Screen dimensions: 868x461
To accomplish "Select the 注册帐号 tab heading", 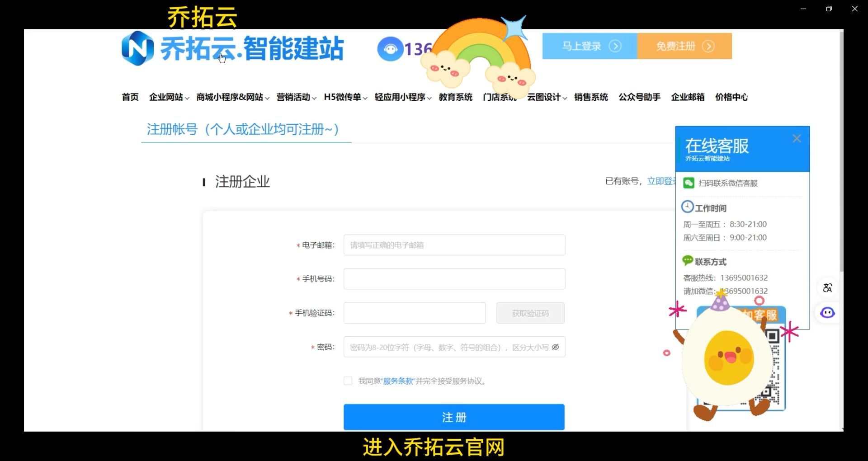I will [243, 130].
